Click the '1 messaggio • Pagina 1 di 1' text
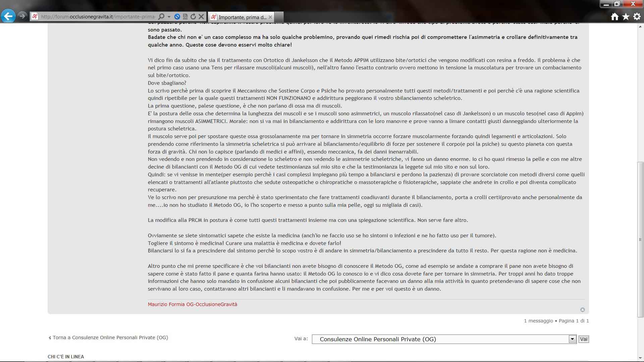This screenshot has height=362, width=644. click(556, 321)
